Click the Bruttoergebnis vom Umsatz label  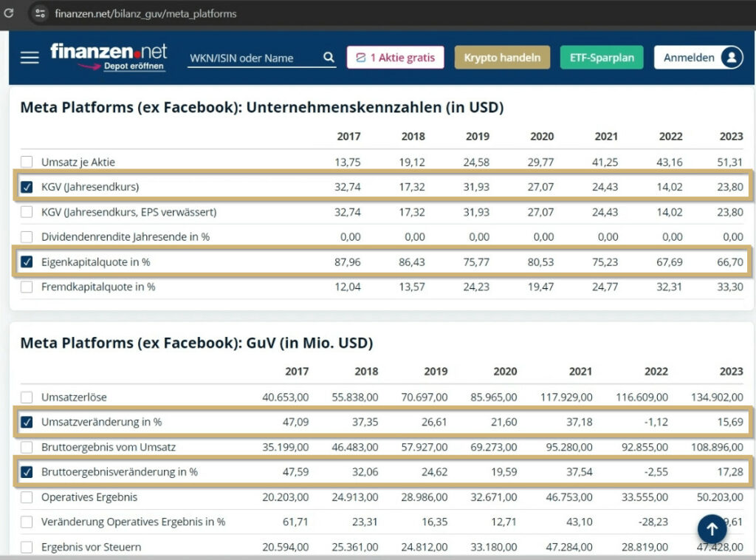[109, 447]
